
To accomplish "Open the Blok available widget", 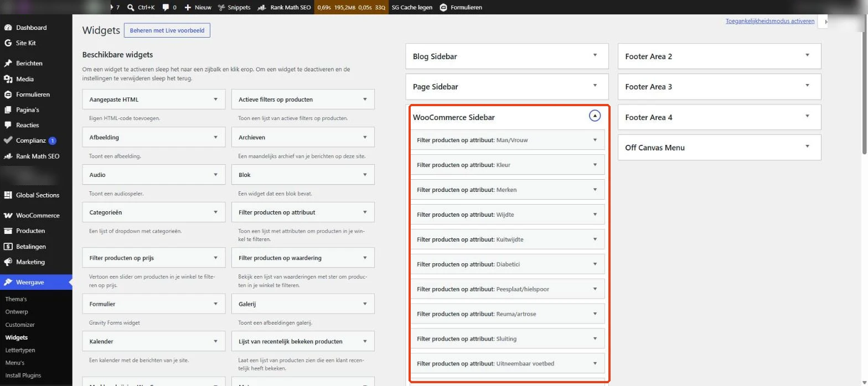I will point(303,175).
